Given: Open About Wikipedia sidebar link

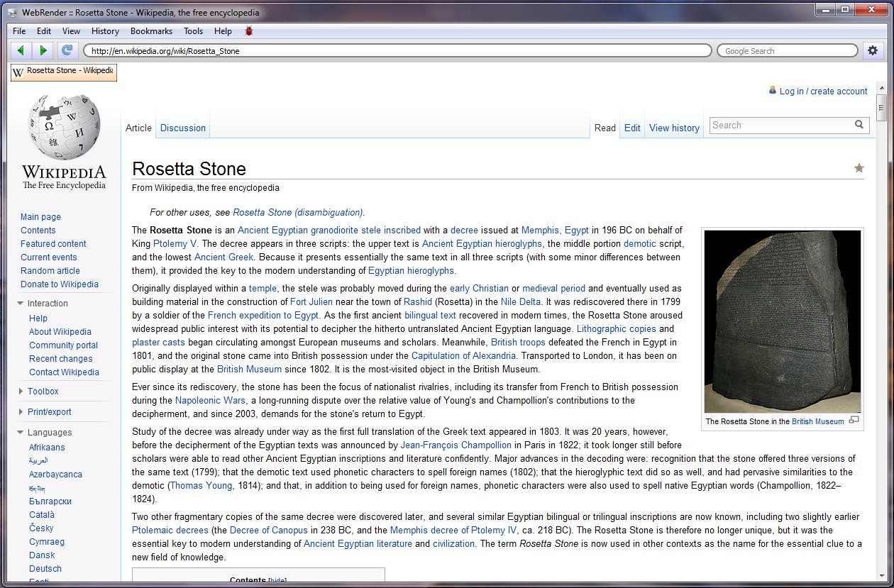Looking at the screenshot, I should tap(60, 332).
